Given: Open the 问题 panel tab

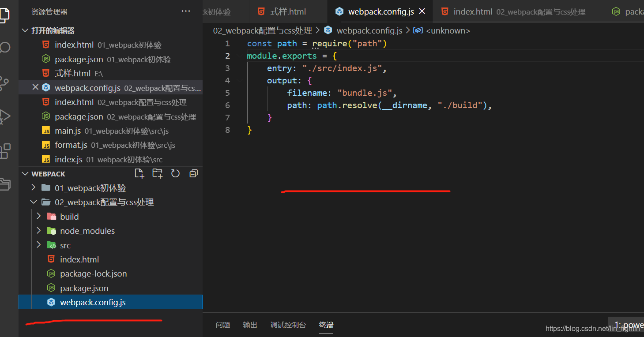Looking at the screenshot, I should pos(223,325).
